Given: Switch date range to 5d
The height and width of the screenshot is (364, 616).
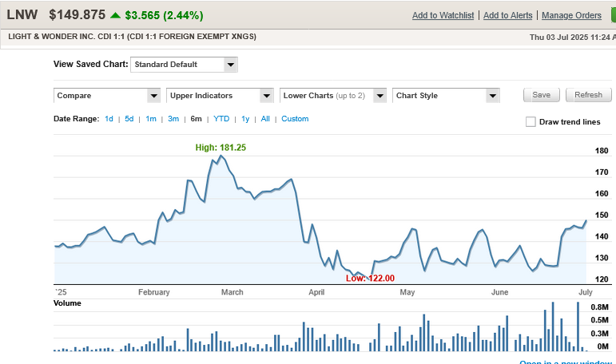Looking at the screenshot, I should coord(129,119).
